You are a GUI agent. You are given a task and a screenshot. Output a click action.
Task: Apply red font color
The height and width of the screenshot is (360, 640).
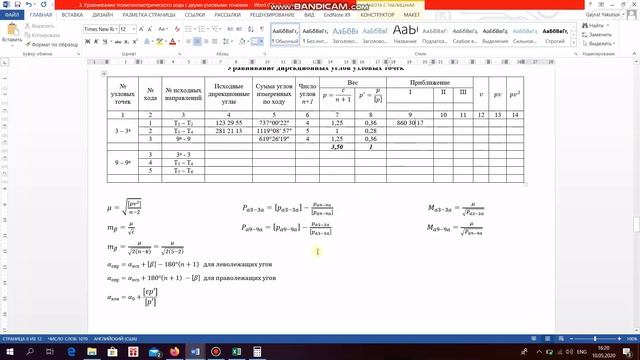tap(172, 41)
